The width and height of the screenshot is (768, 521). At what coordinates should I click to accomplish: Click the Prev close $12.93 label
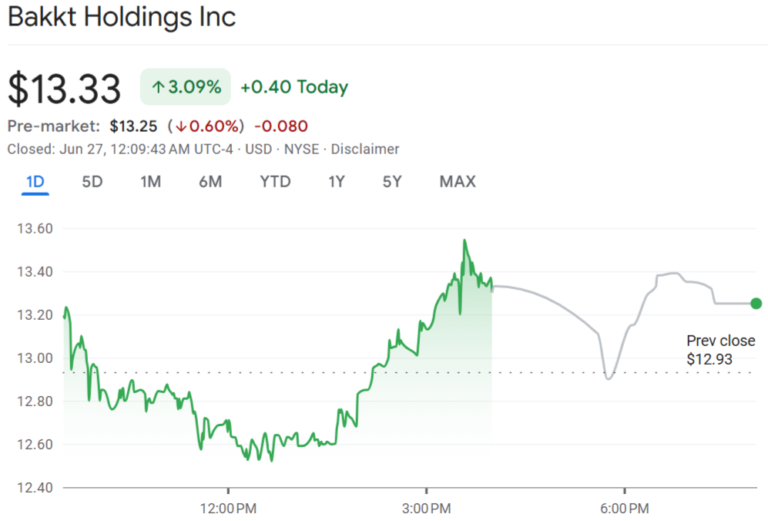click(x=720, y=350)
